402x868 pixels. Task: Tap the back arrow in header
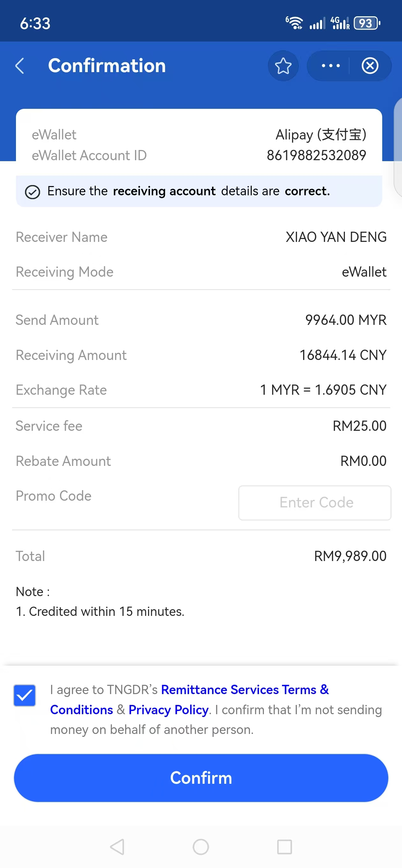pyautogui.click(x=20, y=66)
